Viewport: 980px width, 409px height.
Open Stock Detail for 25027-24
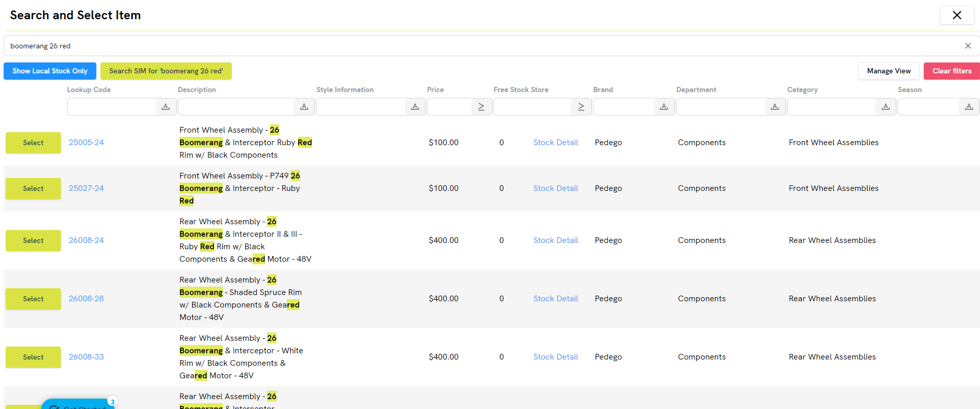click(x=556, y=188)
